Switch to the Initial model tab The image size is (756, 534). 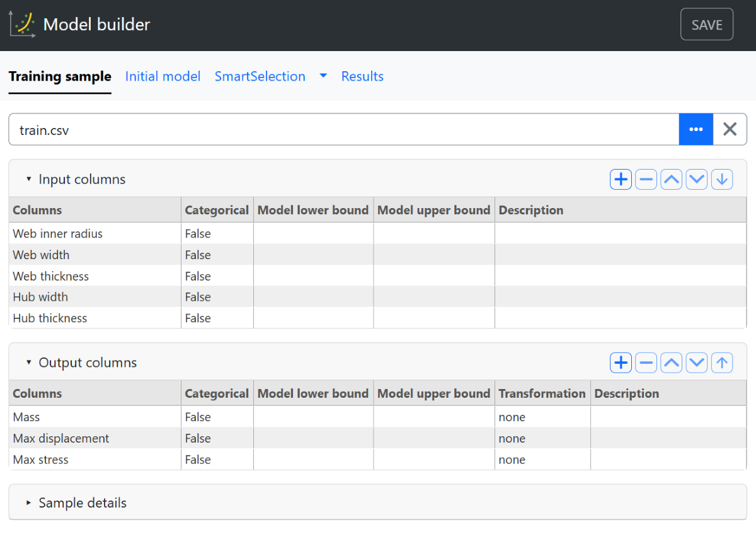(x=163, y=76)
